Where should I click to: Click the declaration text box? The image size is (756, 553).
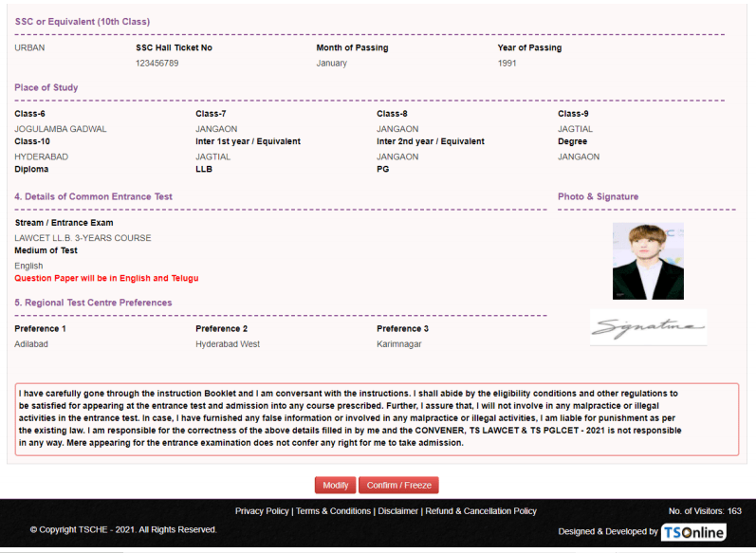pos(377,417)
